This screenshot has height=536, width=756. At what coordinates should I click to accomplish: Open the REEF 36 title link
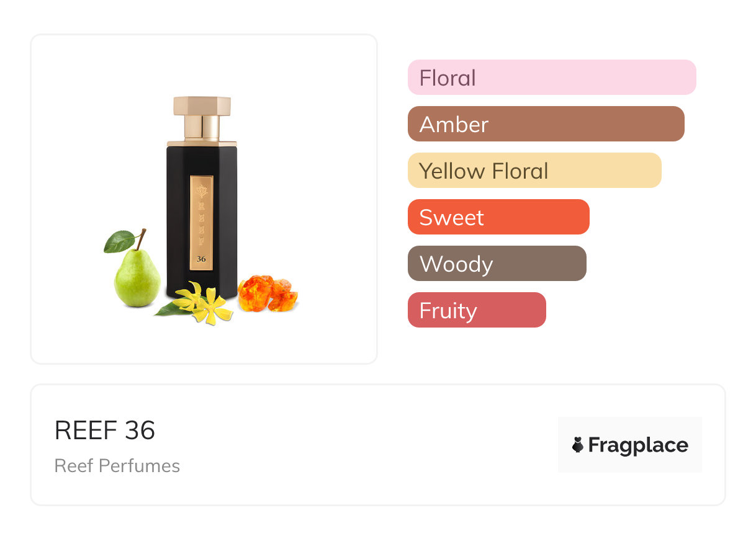(105, 431)
